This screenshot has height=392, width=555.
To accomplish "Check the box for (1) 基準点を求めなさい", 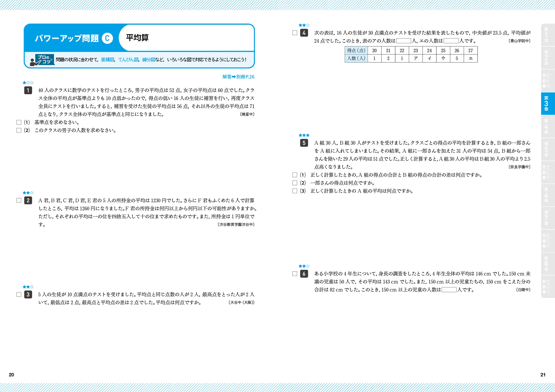I will pos(19,122).
